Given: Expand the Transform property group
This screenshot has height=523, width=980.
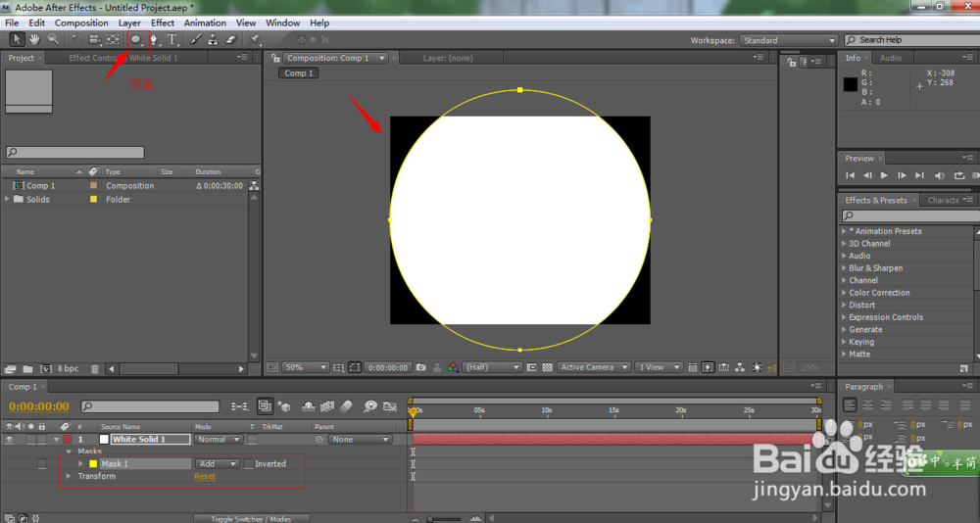Looking at the screenshot, I should [x=69, y=476].
